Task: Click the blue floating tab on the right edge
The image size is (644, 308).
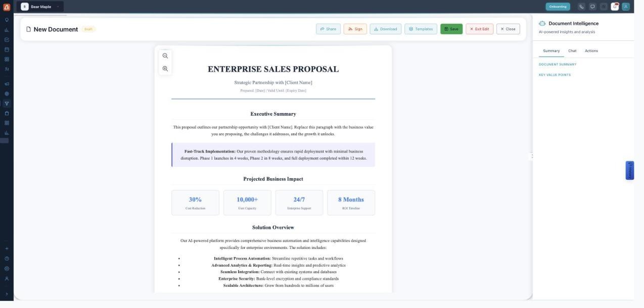Action: click(630, 171)
